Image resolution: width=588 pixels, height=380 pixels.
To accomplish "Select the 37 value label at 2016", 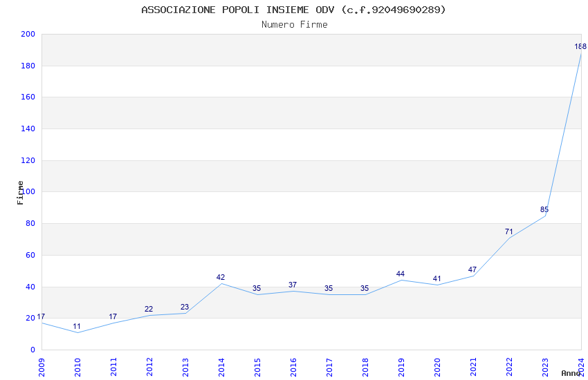I will [293, 285].
